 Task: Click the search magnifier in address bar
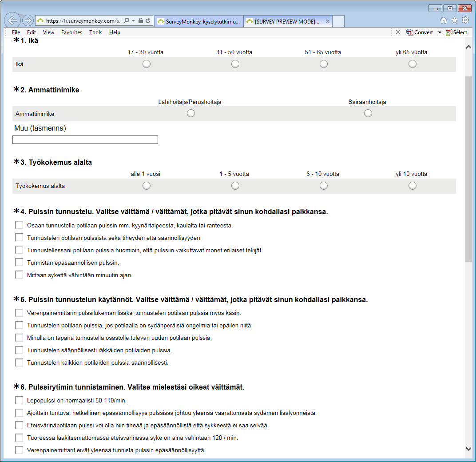pyautogui.click(x=127, y=20)
